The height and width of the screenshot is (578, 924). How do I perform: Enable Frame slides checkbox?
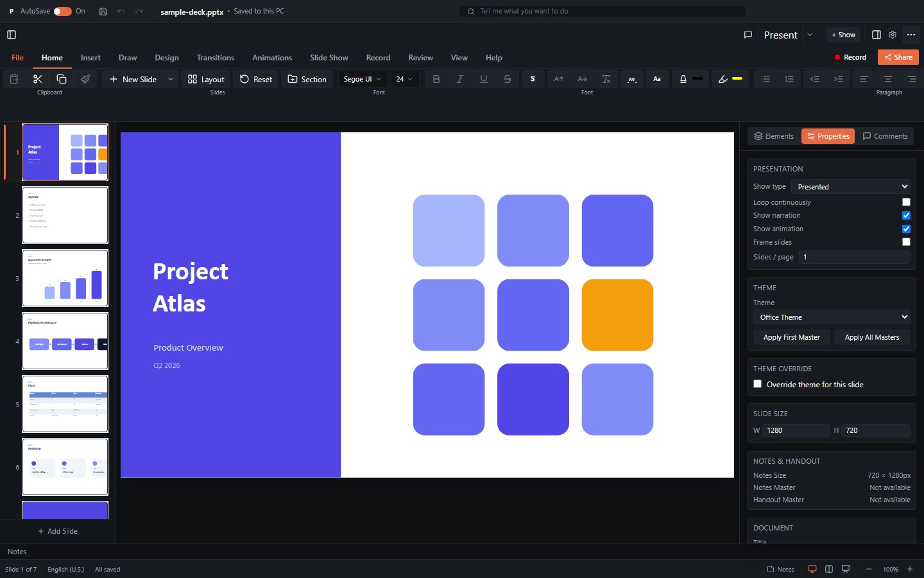pos(906,242)
